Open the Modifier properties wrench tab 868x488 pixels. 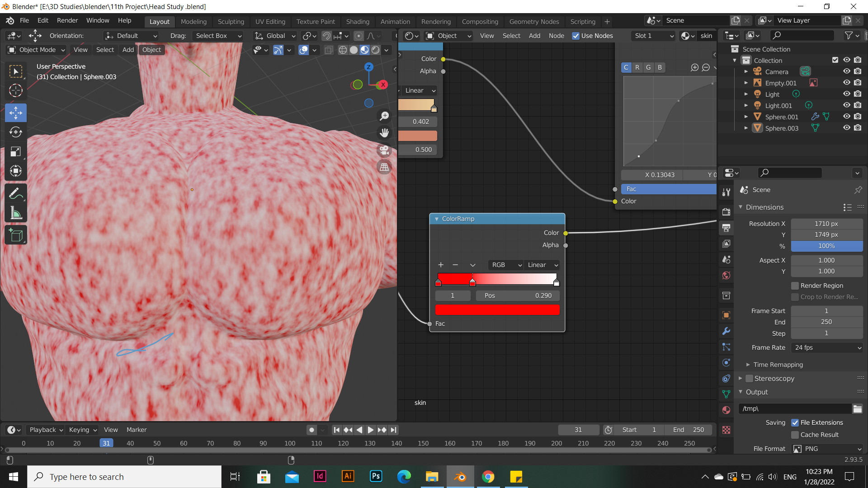(726, 331)
